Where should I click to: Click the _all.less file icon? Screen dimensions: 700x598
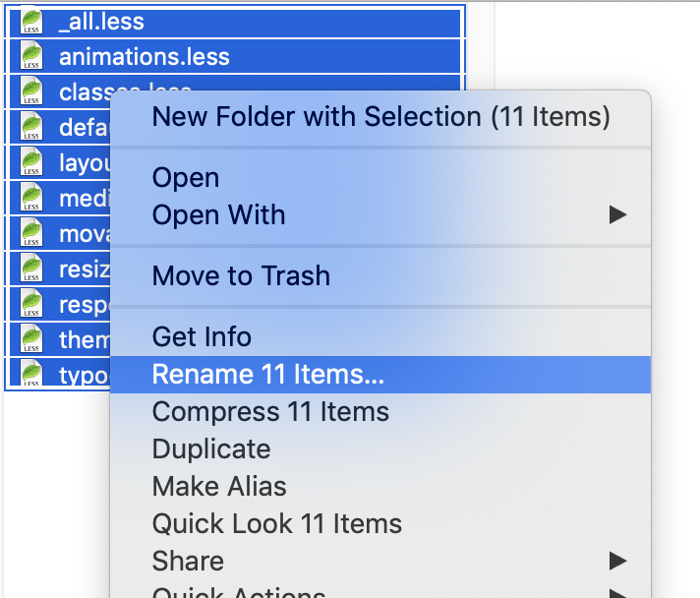pos(31,22)
